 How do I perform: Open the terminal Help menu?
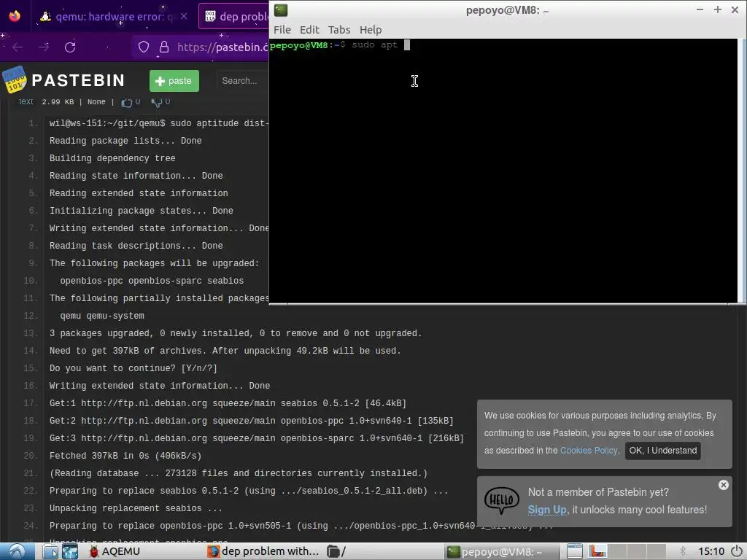click(x=370, y=29)
